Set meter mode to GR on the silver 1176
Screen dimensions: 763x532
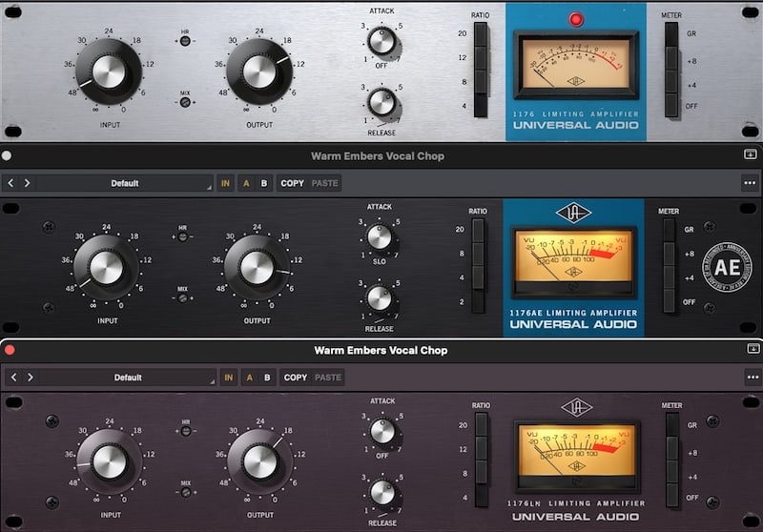click(671, 34)
